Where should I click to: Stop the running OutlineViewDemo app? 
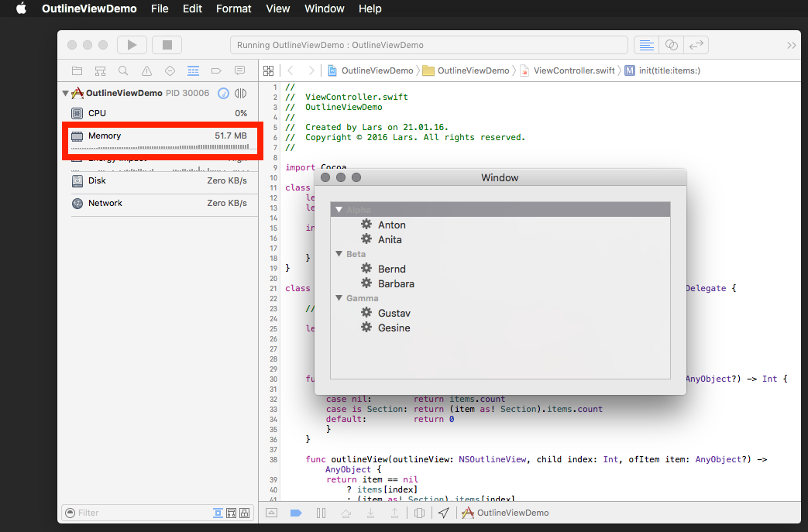[167, 45]
